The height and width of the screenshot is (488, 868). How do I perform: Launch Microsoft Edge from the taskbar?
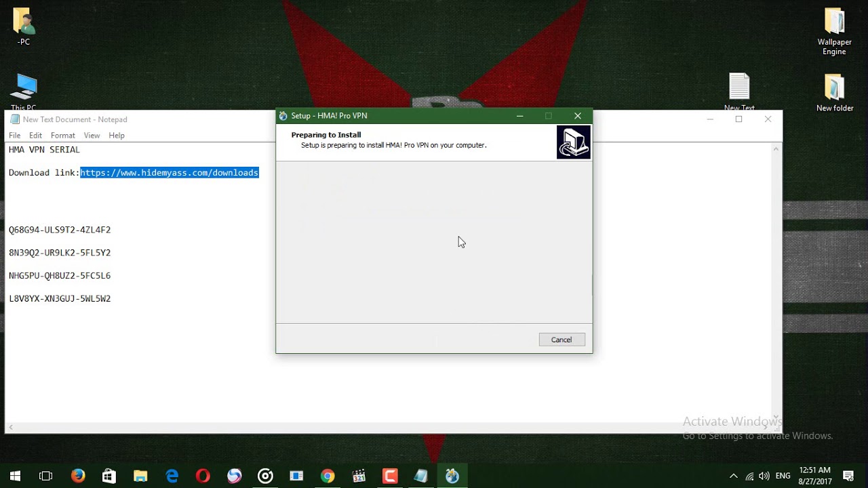[172, 476]
